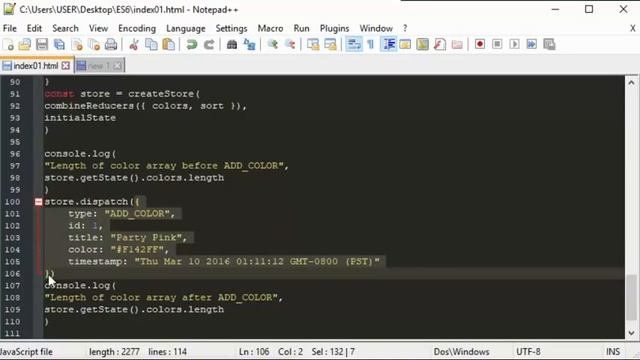Open the Macro menu
Screen dimensions: 640x360
(270, 28)
